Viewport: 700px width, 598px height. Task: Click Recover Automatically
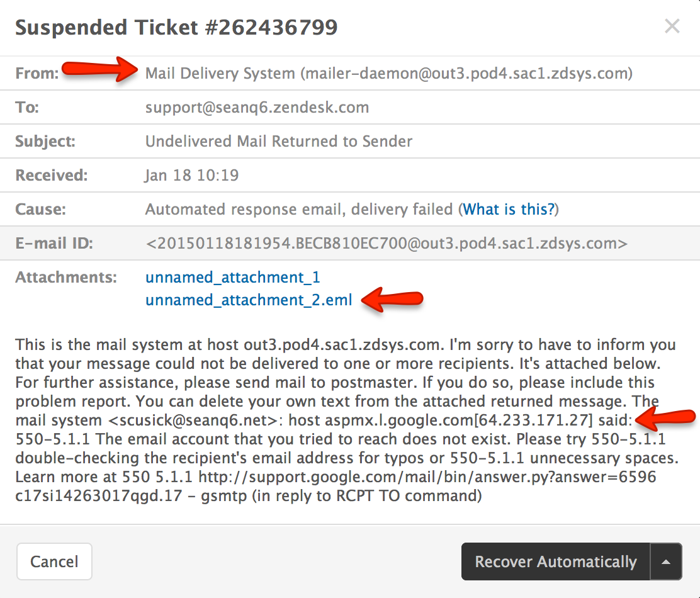click(555, 561)
